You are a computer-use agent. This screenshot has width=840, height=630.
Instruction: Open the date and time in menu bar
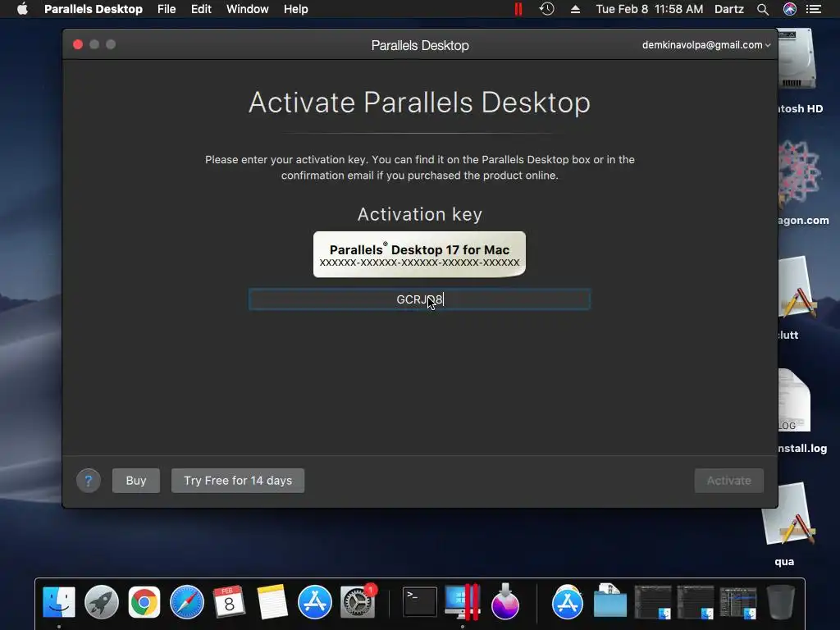click(650, 9)
